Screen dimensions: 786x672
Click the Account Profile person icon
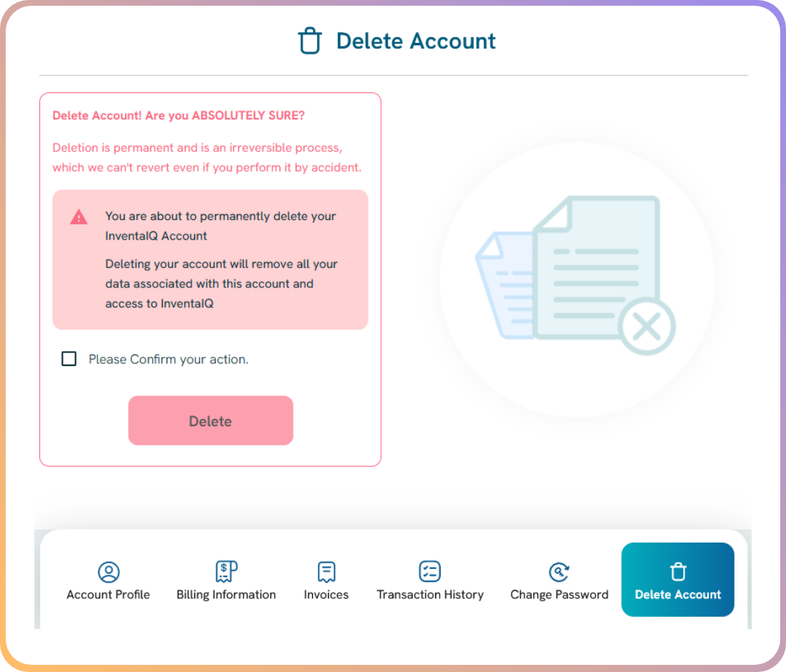coord(108,572)
